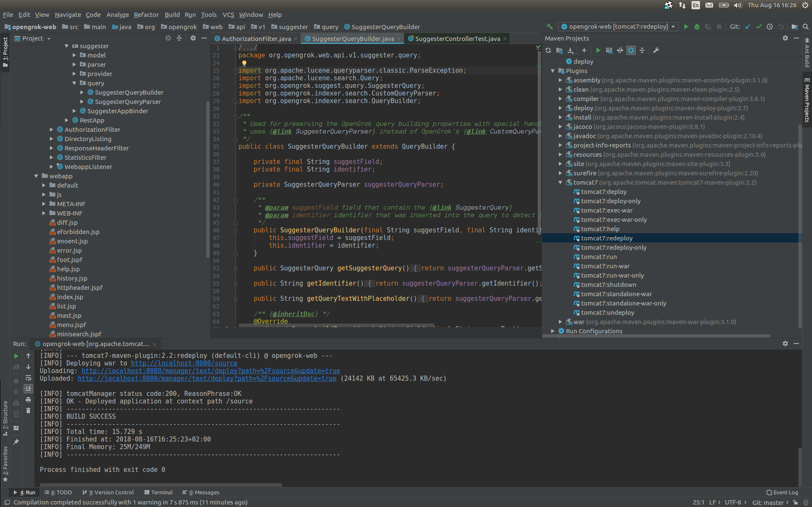Open the Terminal tool window button
This screenshot has height=507, width=812.
pos(159,492)
